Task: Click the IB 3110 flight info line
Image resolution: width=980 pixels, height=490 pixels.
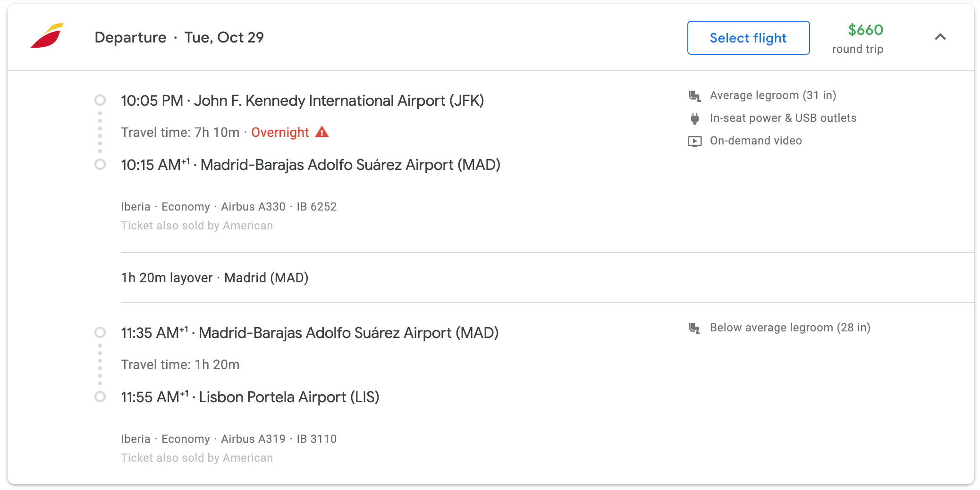Action: click(x=228, y=439)
